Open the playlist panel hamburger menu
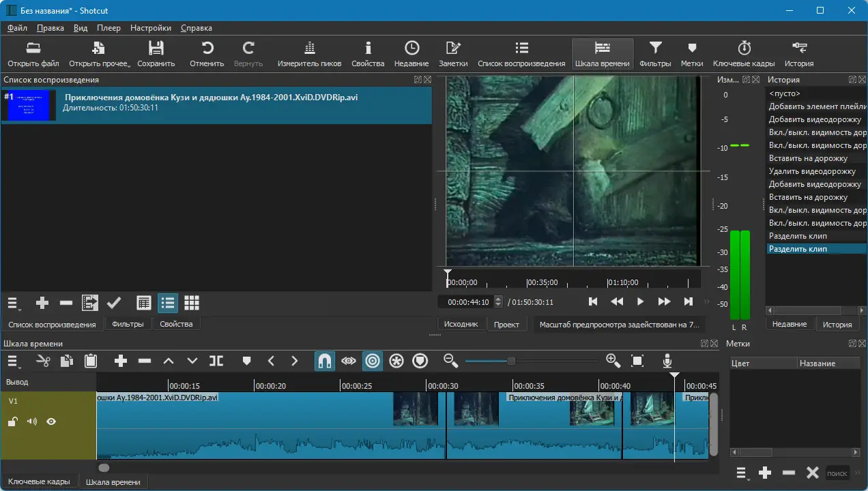This screenshot has height=491, width=868. point(14,303)
